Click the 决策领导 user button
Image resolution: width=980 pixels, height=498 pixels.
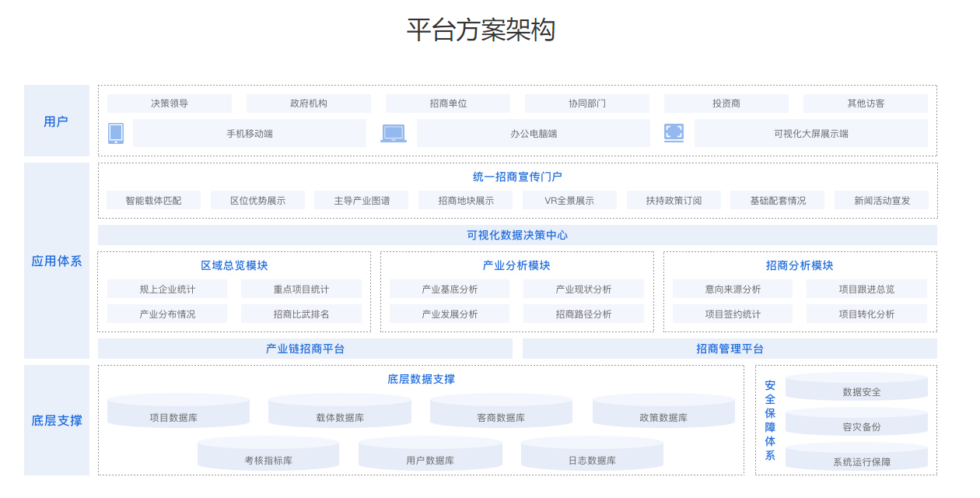[x=170, y=103]
